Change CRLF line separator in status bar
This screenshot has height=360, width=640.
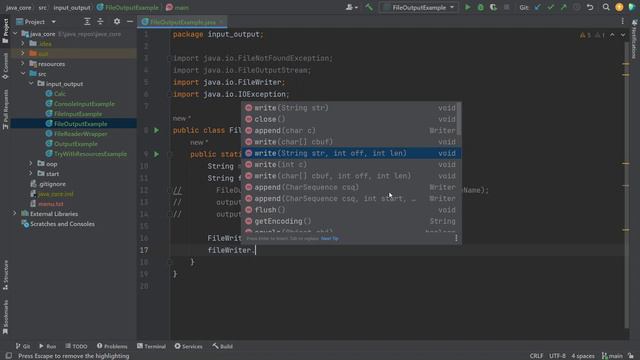[x=536, y=356]
